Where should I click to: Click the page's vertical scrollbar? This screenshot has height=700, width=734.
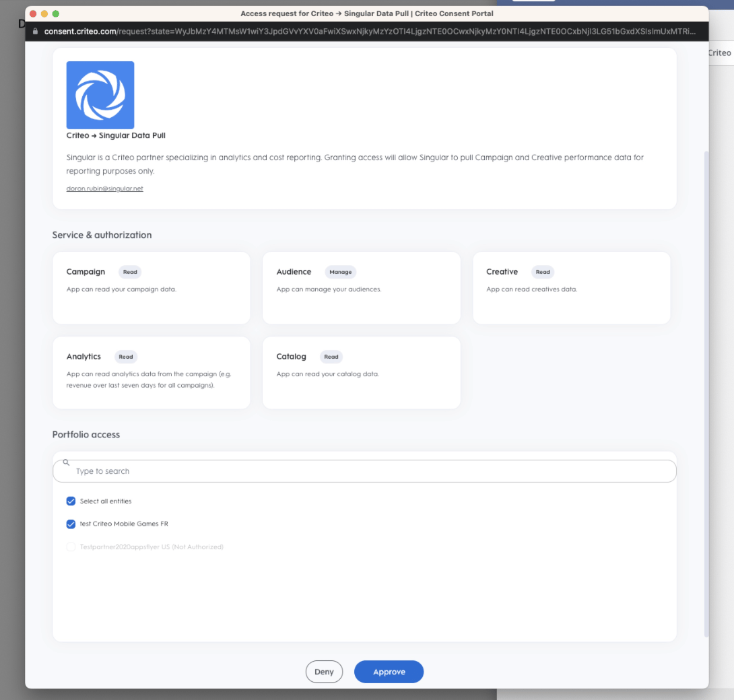(706, 394)
